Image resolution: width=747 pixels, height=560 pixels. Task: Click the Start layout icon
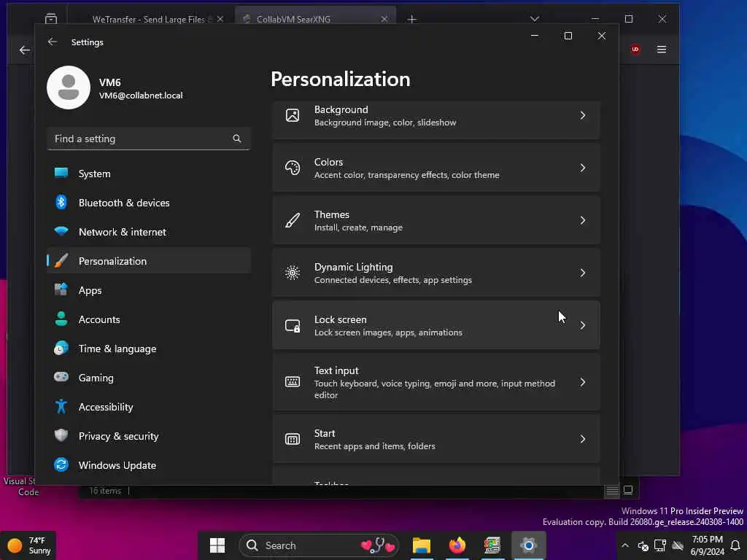pos(293,439)
